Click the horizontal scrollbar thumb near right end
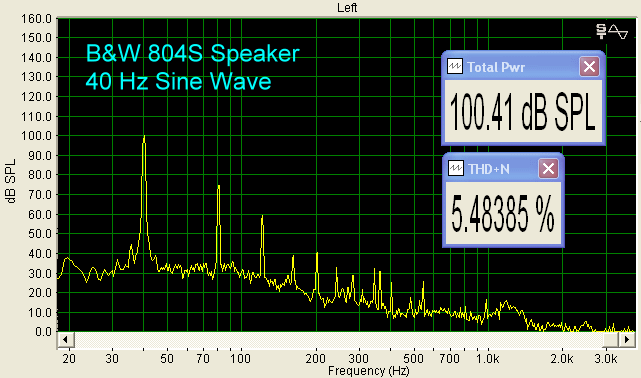The width and height of the screenshot is (641, 378). pyautogui.click(x=611, y=339)
